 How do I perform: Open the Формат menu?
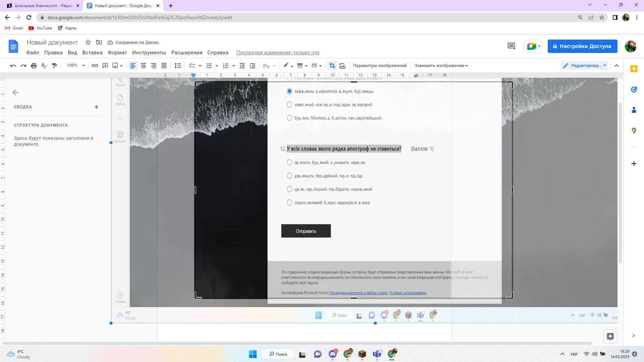pyautogui.click(x=117, y=53)
